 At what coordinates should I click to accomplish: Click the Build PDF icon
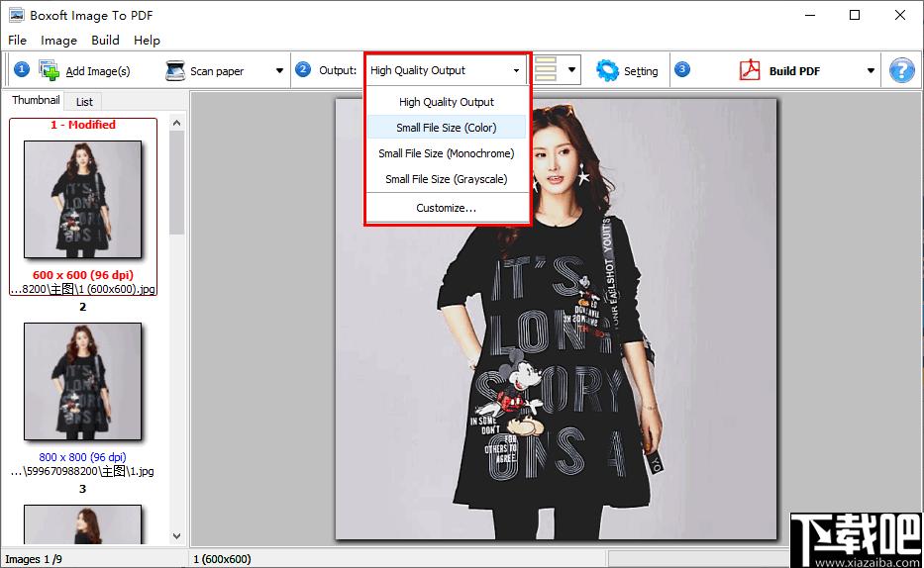point(750,70)
